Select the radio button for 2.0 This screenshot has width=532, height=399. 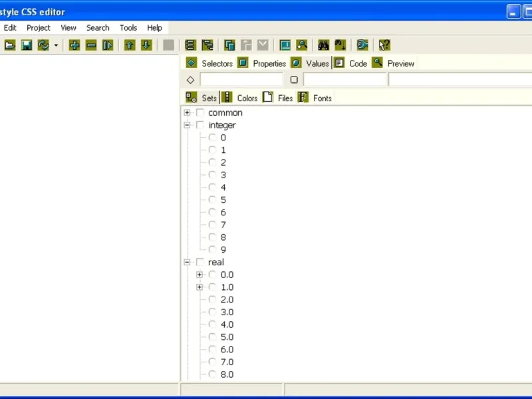pos(212,300)
